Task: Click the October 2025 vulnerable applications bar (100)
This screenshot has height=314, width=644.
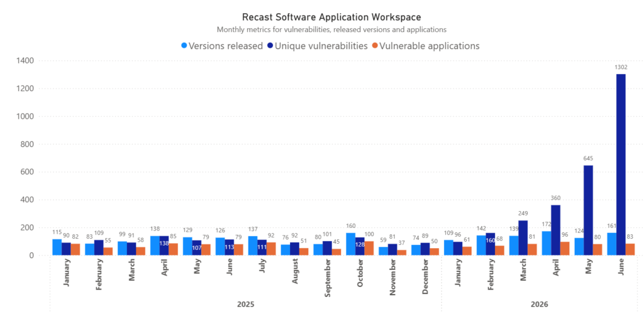Action: click(369, 248)
